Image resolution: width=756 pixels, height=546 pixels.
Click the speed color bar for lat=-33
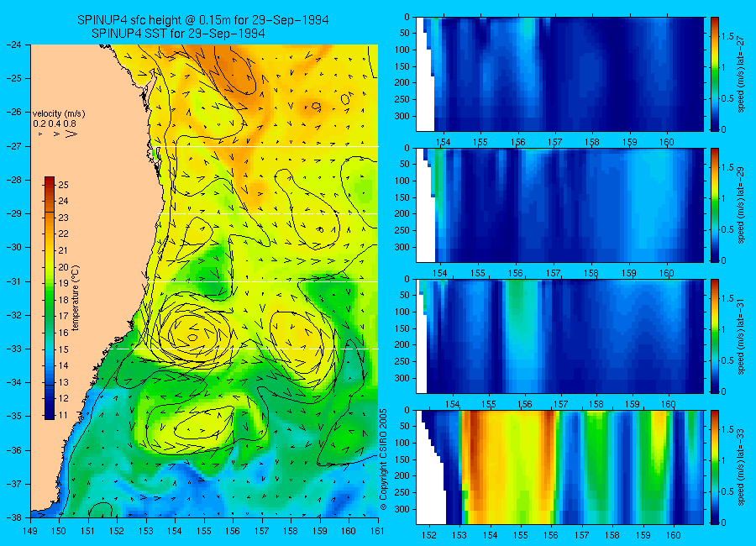pyautogui.click(x=715, y=467)
